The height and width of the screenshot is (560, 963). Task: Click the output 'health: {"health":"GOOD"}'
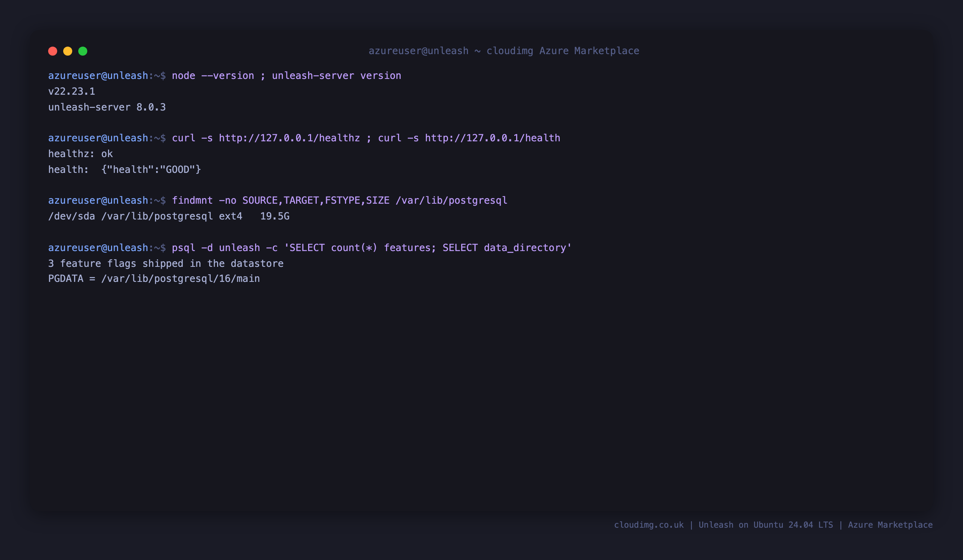[x=125, y=170]
